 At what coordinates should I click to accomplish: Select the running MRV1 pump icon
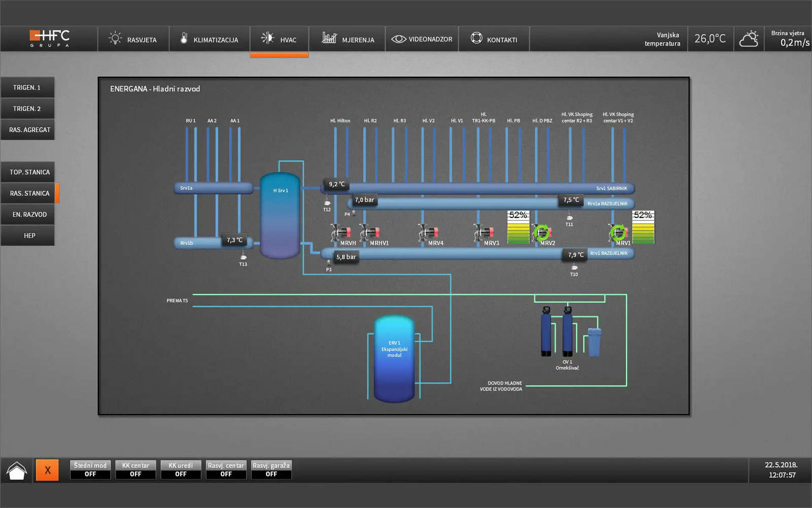coord(618,233)
